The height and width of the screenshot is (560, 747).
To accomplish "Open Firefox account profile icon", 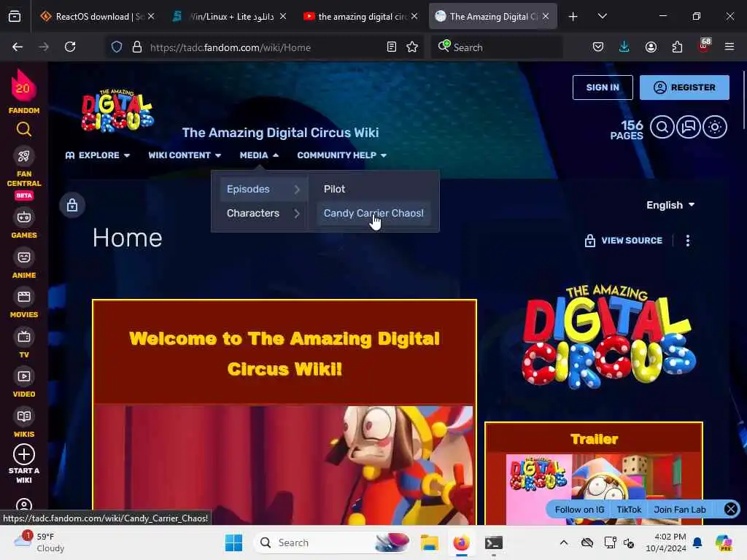I will (651, 47).
